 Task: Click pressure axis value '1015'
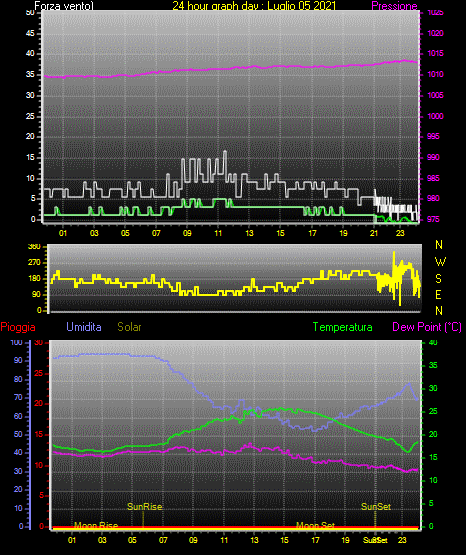coord(435,53)
